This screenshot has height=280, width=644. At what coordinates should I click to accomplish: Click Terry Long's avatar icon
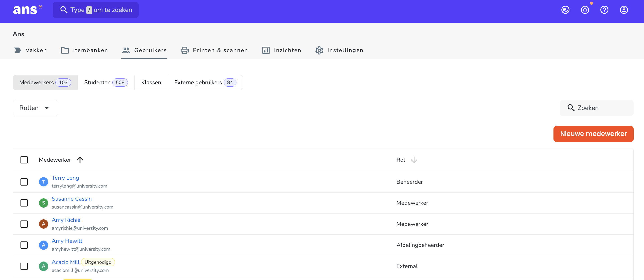coord(43,182)
